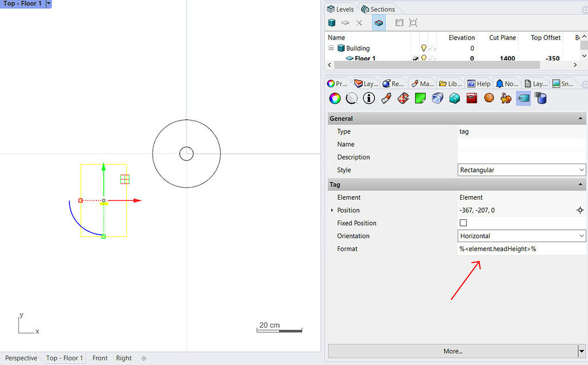The image size is (588, 365).
Task: Click the green notes page icon in Properties toolbar
Action: [x=420, y=98]
